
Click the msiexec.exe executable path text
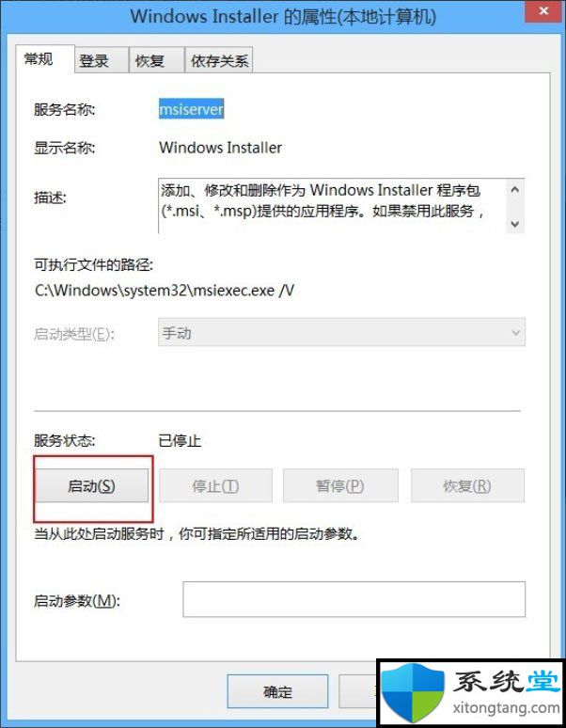pos(165,291)
